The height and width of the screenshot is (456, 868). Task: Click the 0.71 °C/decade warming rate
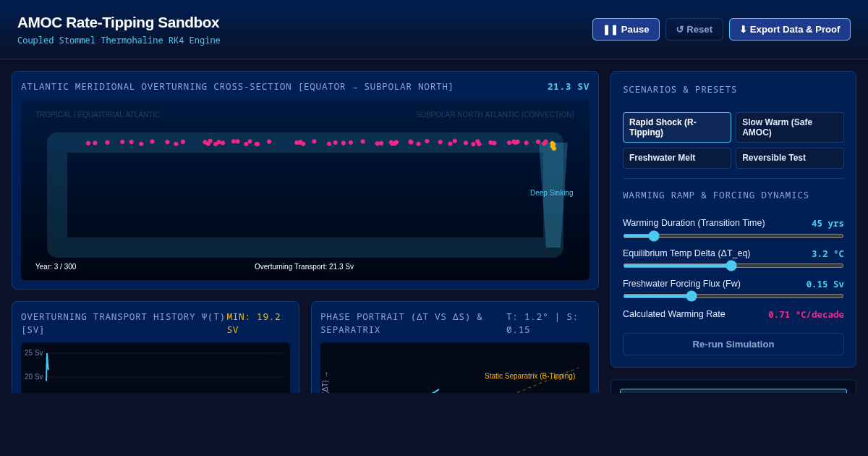(x=806, y=315)
